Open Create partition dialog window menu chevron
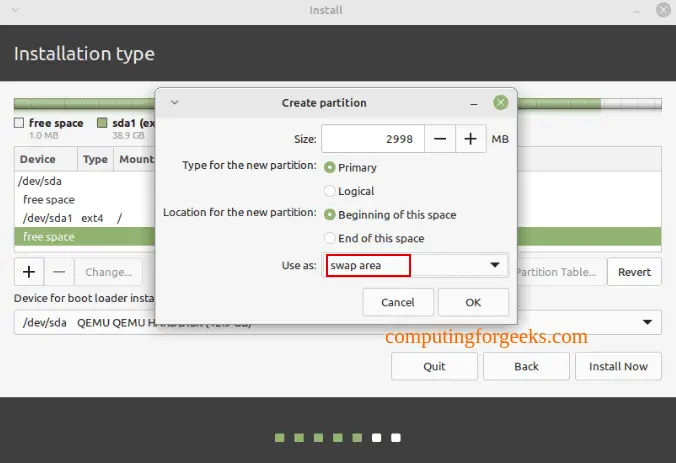Viewport: 676px width, 463px height. [x=175, y=103]
